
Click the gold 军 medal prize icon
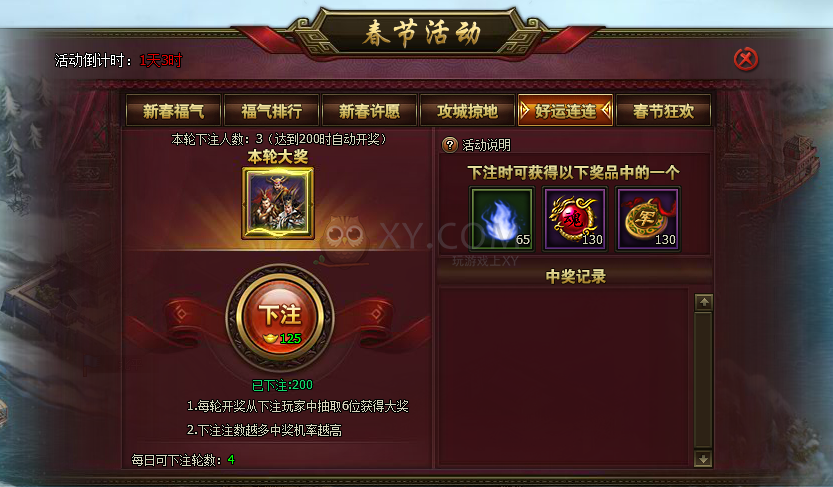pyautogui.click(x=648, y=219)
